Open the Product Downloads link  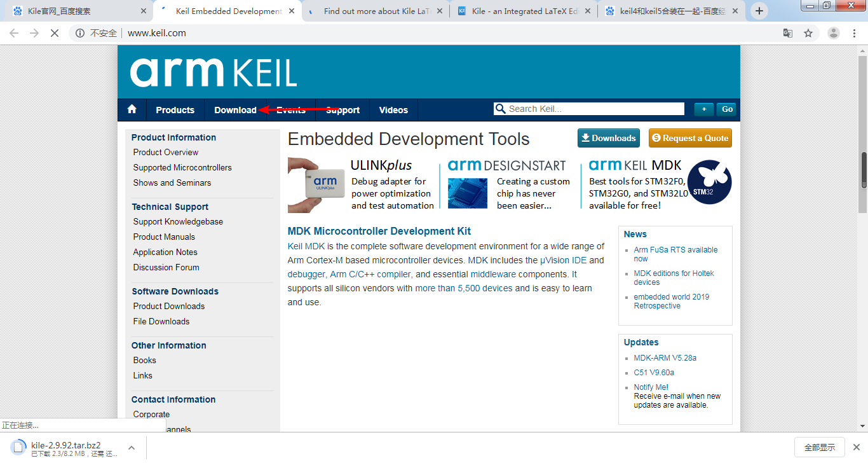click(168, 306)
